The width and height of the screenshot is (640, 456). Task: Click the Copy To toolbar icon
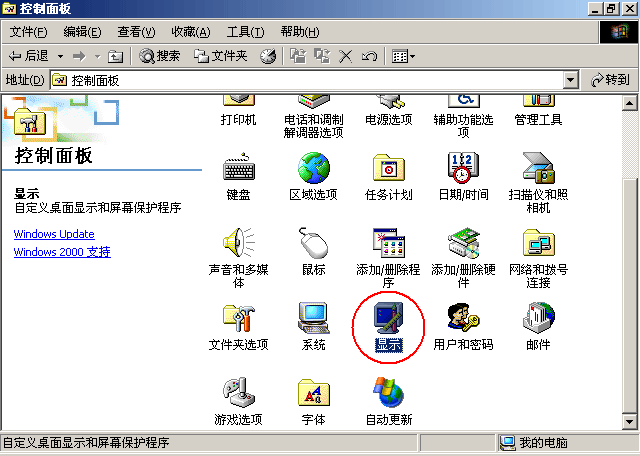pyautogui.click(x=322, y=56)
